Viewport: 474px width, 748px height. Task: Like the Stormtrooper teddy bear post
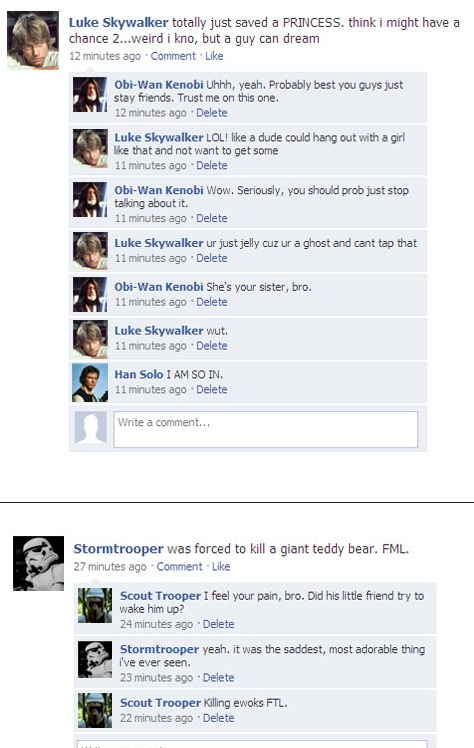coord(221,567)
